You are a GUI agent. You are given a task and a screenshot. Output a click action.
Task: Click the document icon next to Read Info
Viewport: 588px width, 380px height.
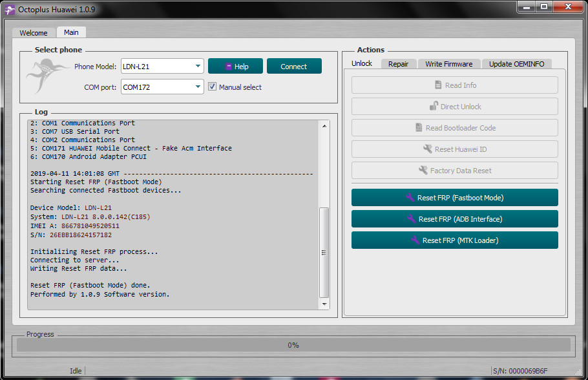[438, 85]
